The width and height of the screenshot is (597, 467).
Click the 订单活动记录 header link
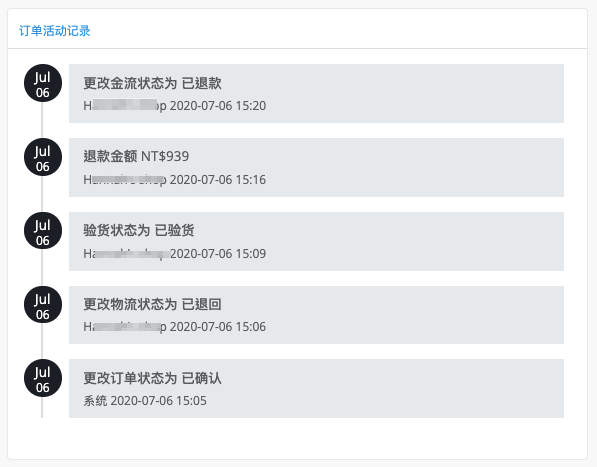coord(54,31)
